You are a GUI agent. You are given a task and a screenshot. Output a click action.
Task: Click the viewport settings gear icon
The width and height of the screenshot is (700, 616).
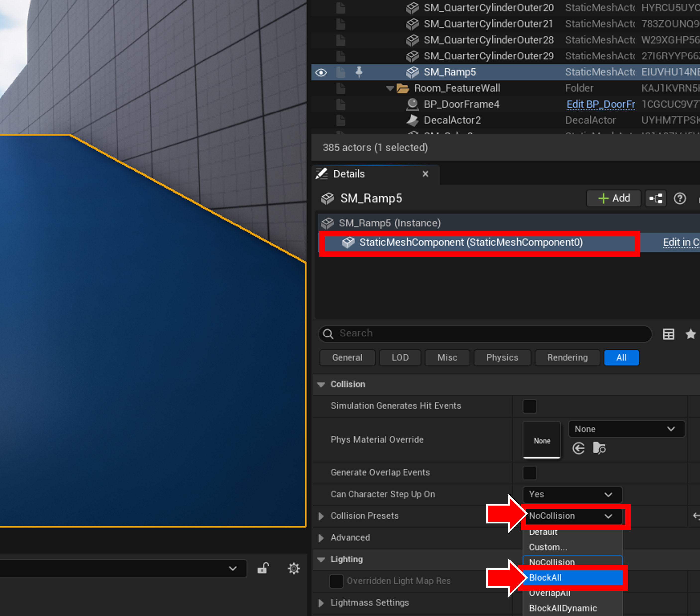click(x=294, y=569)
